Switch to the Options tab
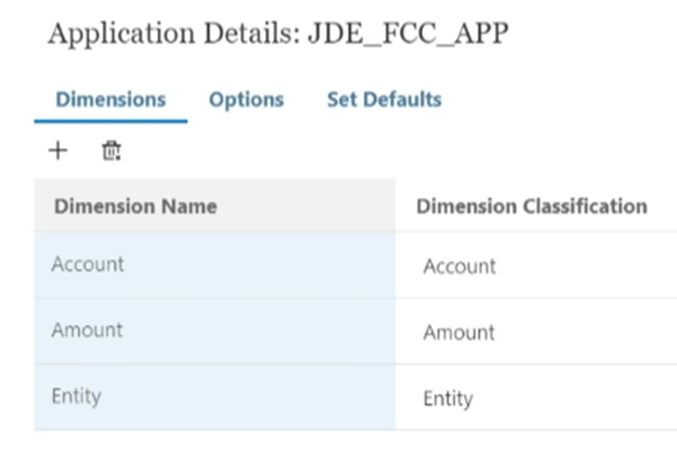 [247, 99]
